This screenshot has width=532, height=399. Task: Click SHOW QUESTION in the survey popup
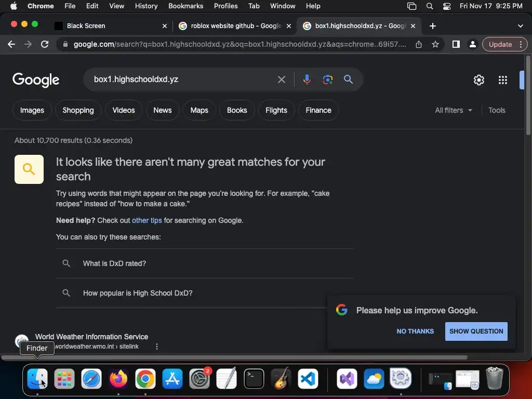476,331
